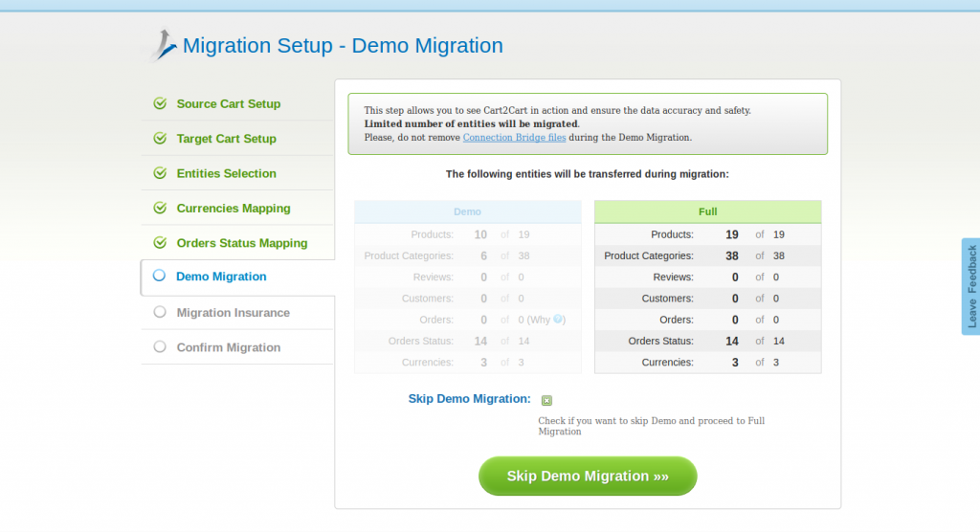Click the Full column header
Screen dimensions: 980x532
click(x=707, y=211)
